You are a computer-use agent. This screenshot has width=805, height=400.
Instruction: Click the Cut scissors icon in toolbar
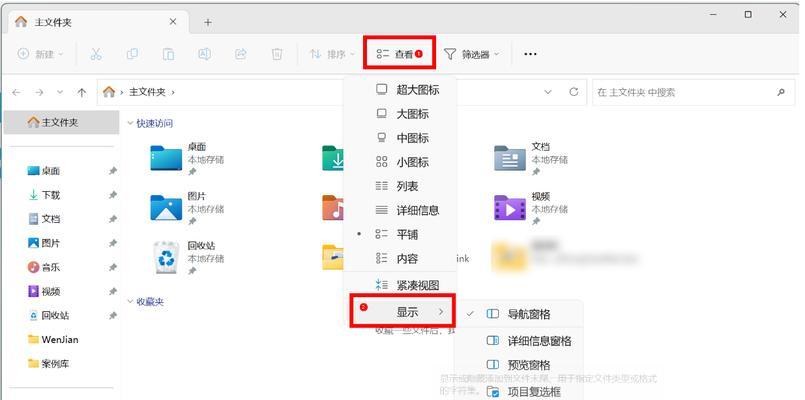pyautogui.click(x=96, y=54)
